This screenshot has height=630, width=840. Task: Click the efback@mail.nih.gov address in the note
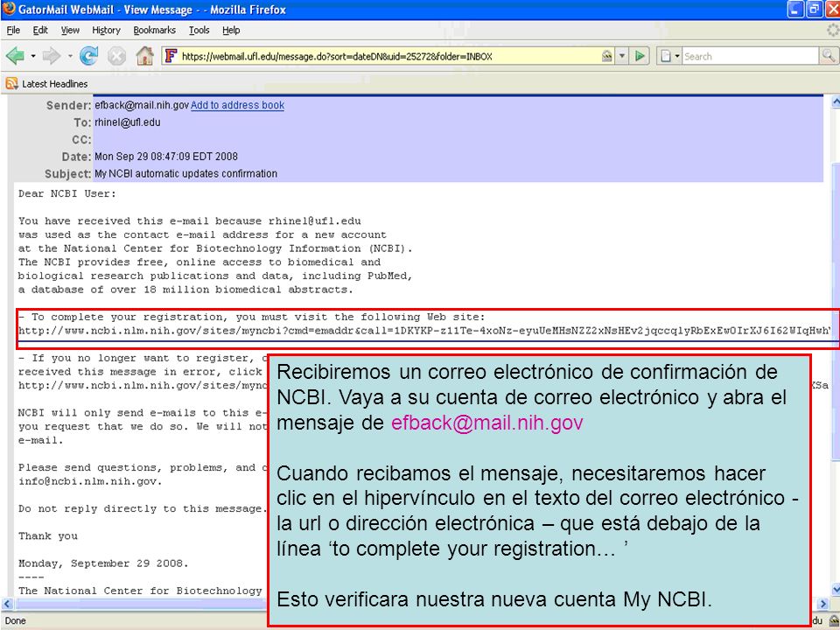point(487,423)
